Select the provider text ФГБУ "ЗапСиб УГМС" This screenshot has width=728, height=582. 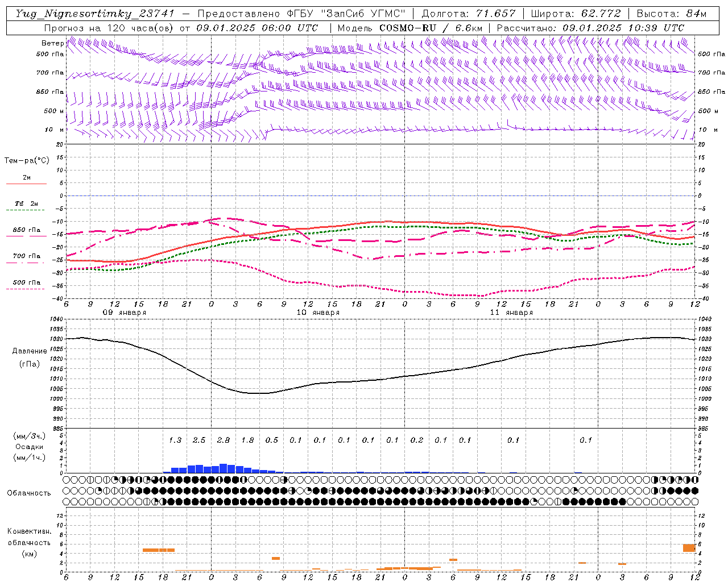point(346,14)
